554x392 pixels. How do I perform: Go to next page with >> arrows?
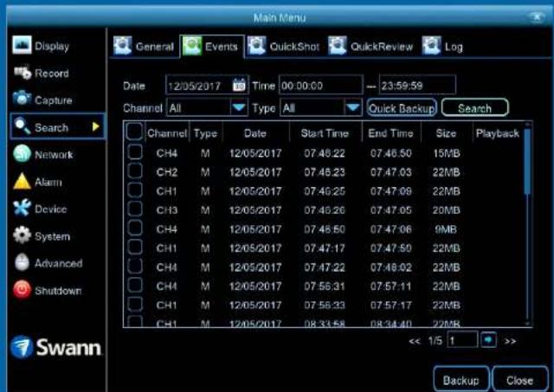[x=510, y=341]
